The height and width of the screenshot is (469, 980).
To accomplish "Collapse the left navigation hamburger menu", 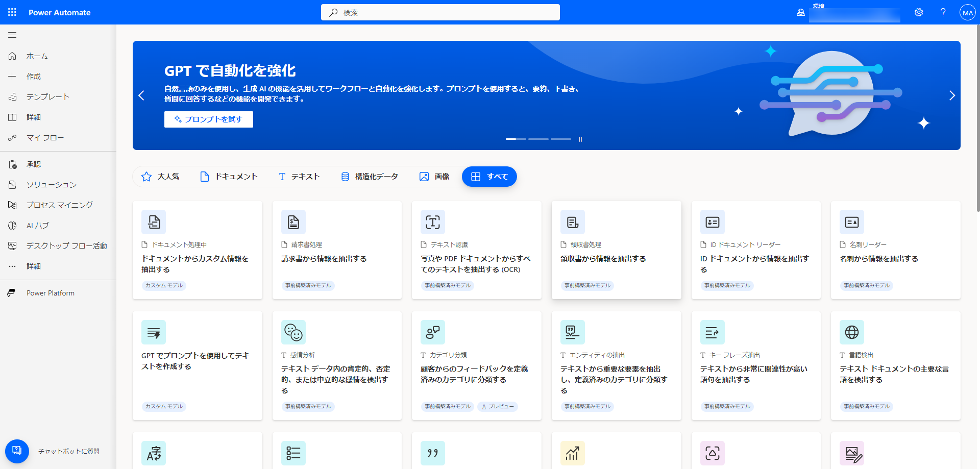I will [x=12, y=35].
